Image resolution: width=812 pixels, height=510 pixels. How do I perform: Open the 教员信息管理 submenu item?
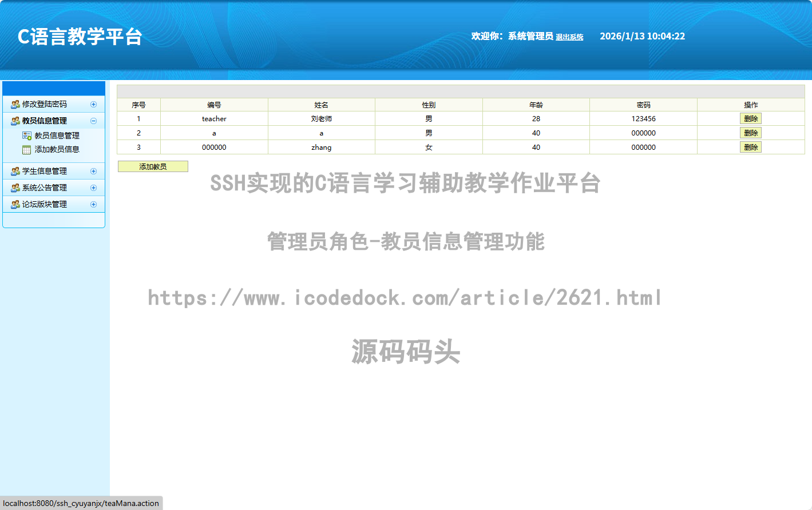coord(57,137)
